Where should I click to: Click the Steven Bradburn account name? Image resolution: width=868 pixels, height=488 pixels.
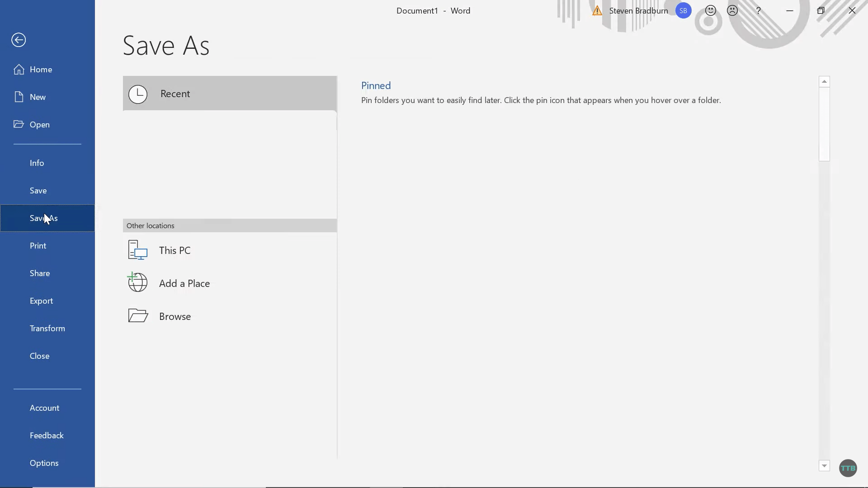pyautogui.click(x=638, y=11)
